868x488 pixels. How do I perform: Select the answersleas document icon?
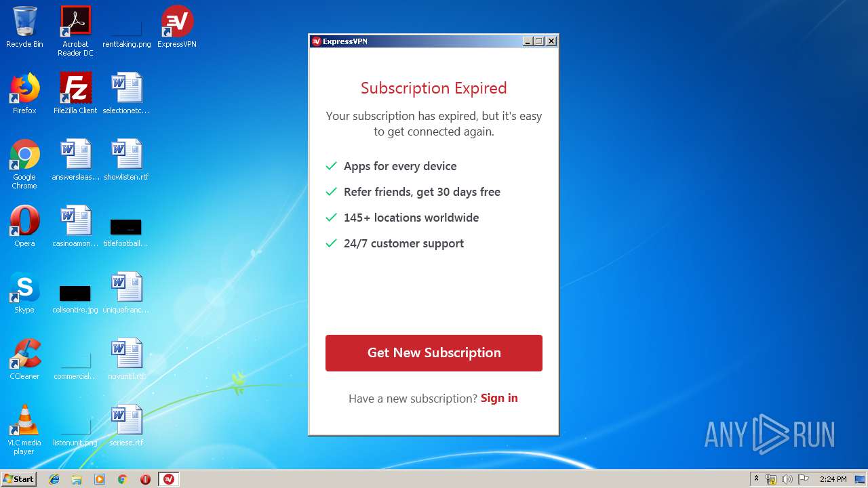click(x=75, y=160)
